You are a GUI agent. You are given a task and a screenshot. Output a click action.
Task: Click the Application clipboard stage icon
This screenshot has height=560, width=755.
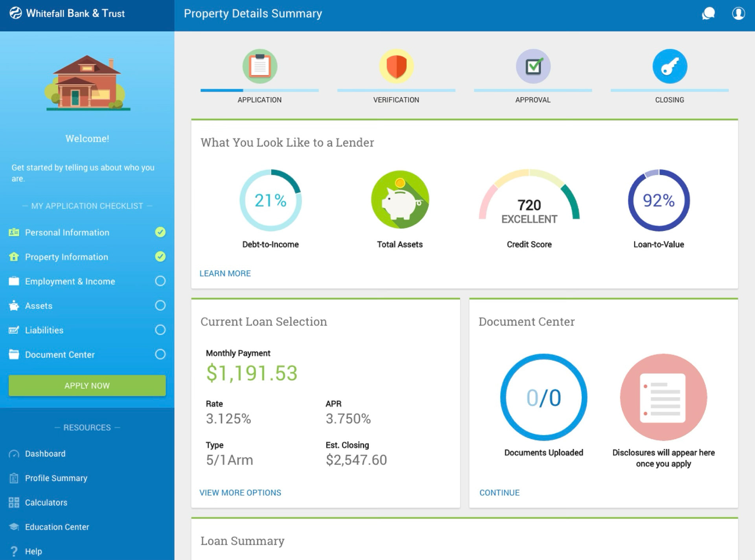[260, 66]
